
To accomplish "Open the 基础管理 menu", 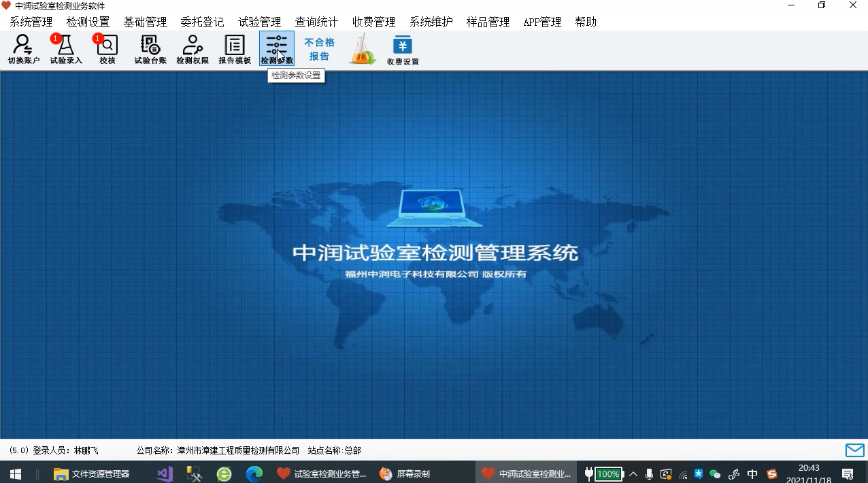I will [x=146, y=22].
